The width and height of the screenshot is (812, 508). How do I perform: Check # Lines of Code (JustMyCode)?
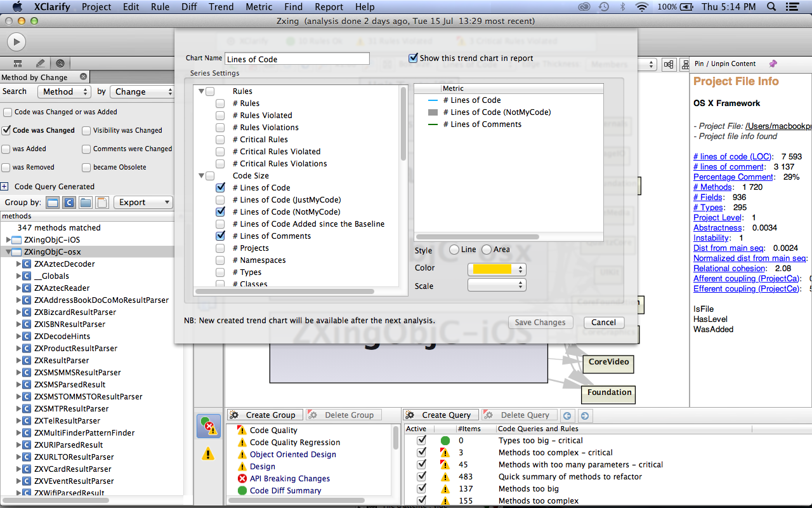tap(220, 200)
